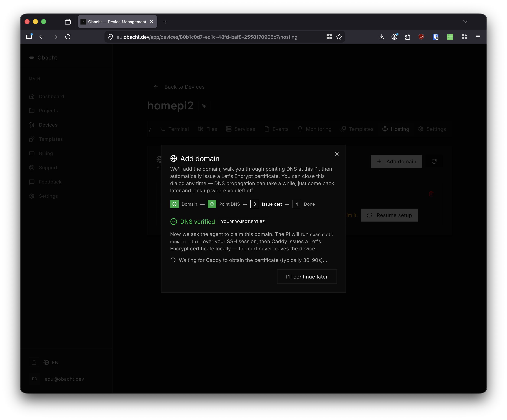Click the red trash delete icon
Screen dimensions: 507x420
[x=431, y=194]
